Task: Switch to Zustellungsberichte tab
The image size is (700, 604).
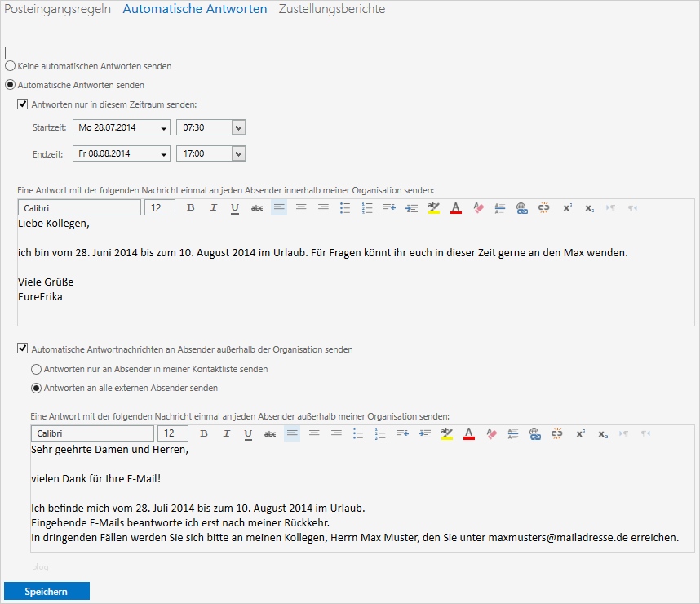Action: pyautogui.click(x=332, y=9)
